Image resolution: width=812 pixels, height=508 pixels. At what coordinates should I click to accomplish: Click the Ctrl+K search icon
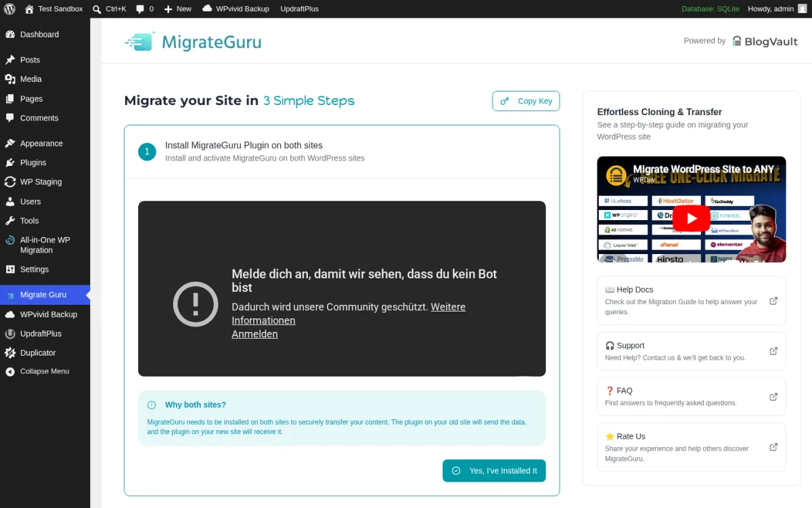97,9
